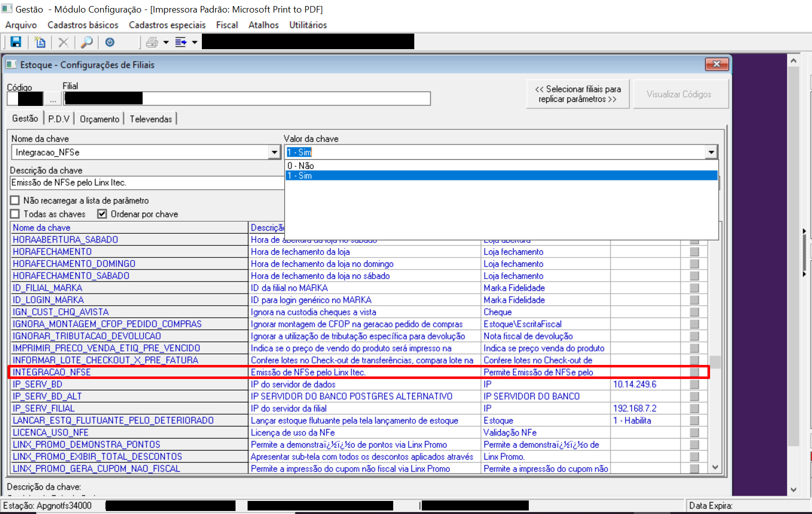Click the blue power icon in toolbar
812x514 pixels.
[110, 42]
